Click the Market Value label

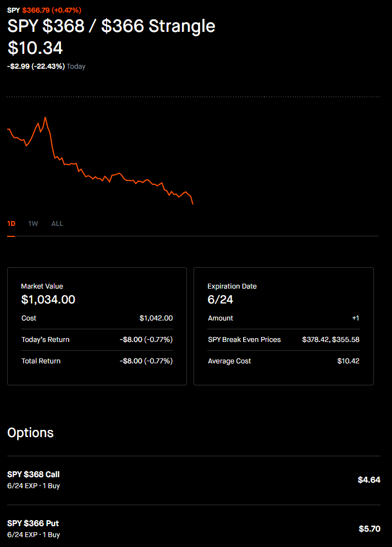pyautogui.click(x=42, y=286)
